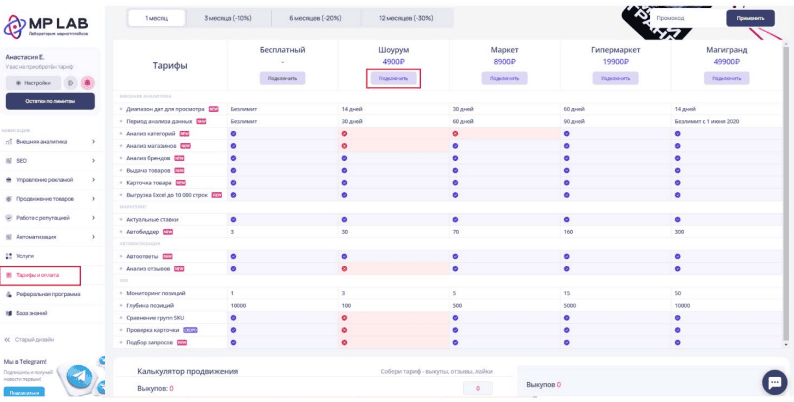The height and width of the screenshot is (402, 794).
Task: Click the Старый дизайн back arrow icon
Action: pos(8,339)
